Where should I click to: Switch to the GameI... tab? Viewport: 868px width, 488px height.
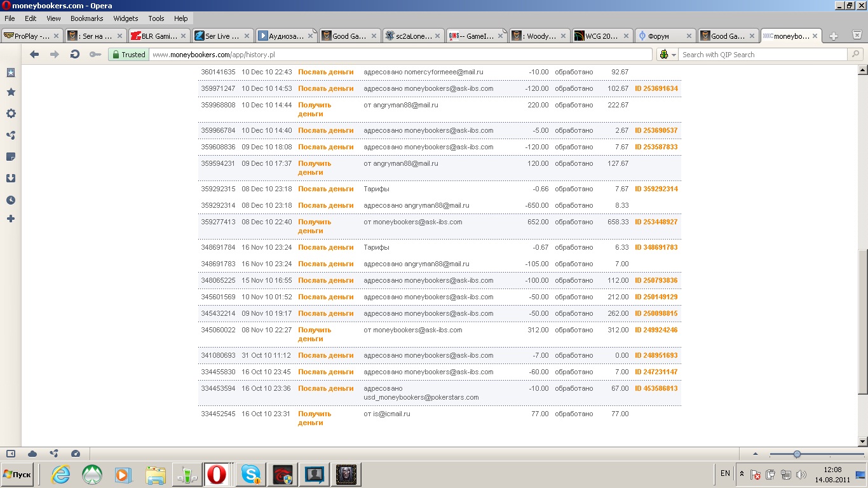tap(477, 36)
